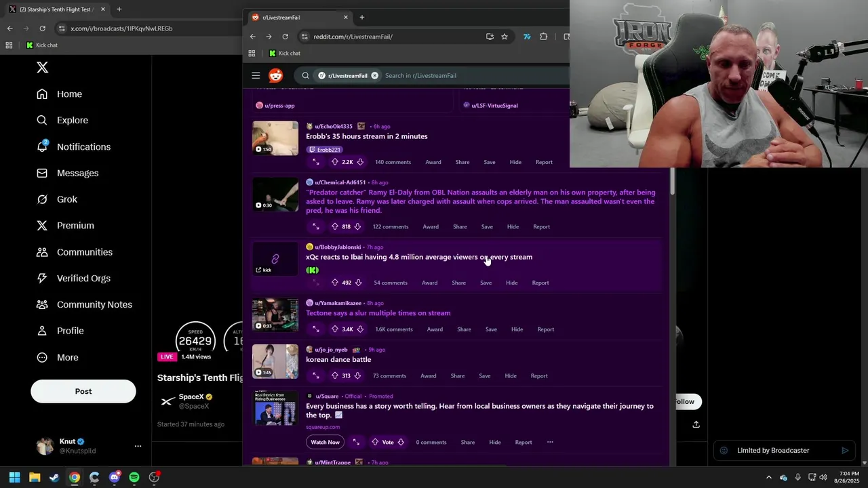868x488 pixels.
Task: Open the Square ad three-dot menu
Action: pos(550,442)
